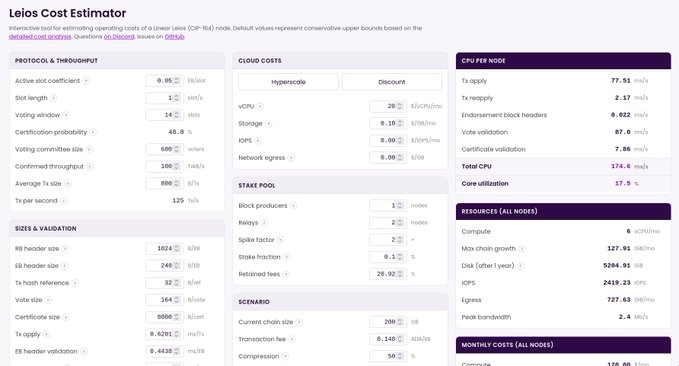Show info for Spike factor
The width and height of the screenshot is (679, 366).
tap(281, 240)
